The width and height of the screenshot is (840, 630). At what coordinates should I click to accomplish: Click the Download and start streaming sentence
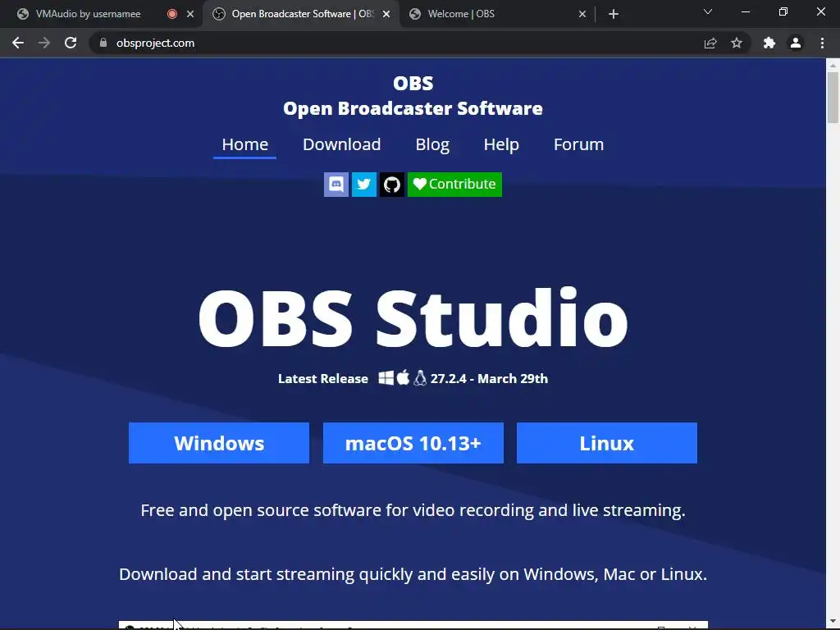point(413,574)
